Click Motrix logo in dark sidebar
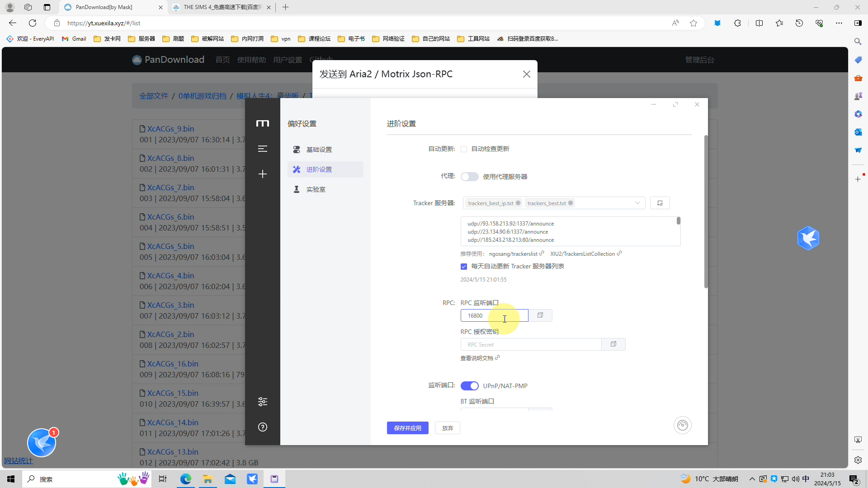The width and height of the screenshot is (868, 488). coord(263,123)
